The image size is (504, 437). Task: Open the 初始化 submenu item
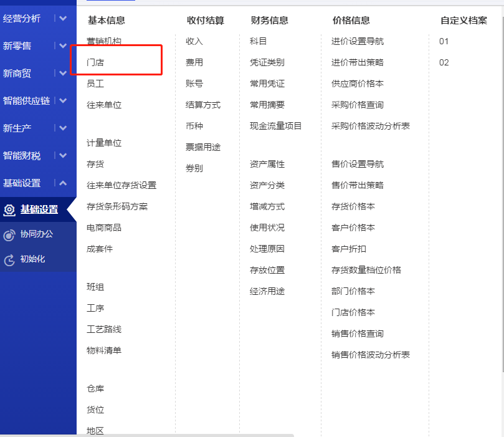[32, 259]
